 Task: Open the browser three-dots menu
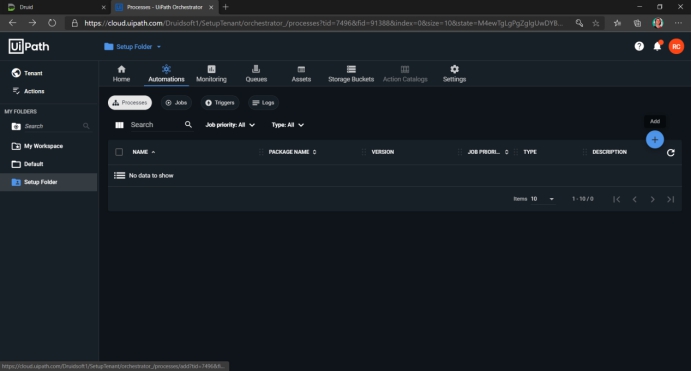pyautogui.click(x=678, y=23)
